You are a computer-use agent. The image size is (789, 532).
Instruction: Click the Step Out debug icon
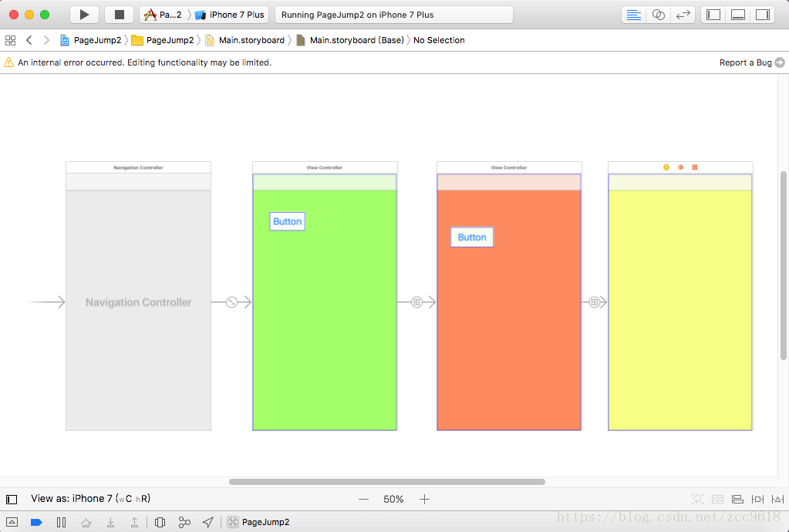[135, 523]
